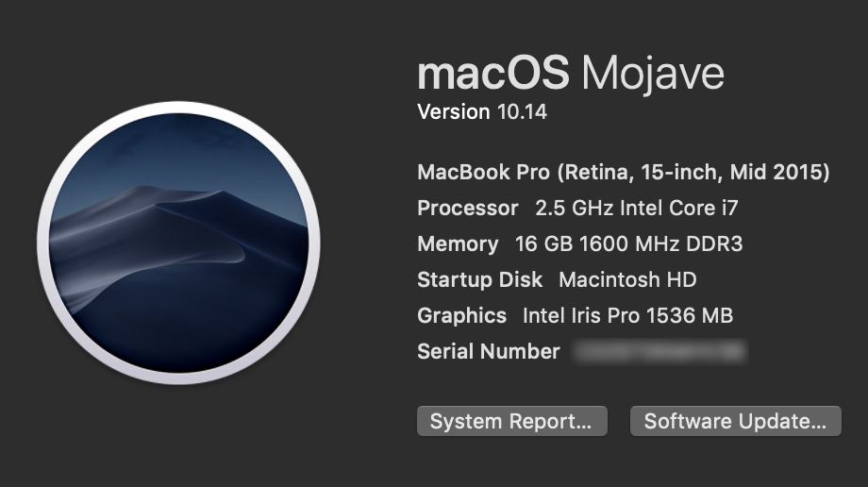Click the 'Version 10.14' text
This screenshot has width=868, height=487.
tap(482, 112)
